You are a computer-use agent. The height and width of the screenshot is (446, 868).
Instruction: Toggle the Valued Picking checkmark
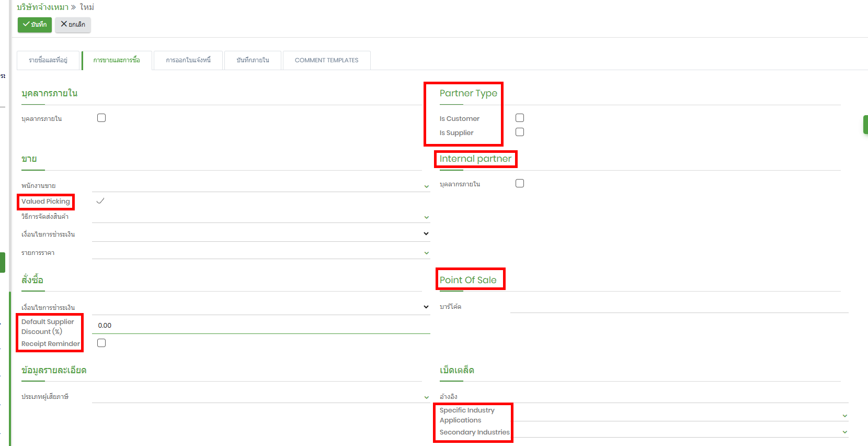pos(100,201)
